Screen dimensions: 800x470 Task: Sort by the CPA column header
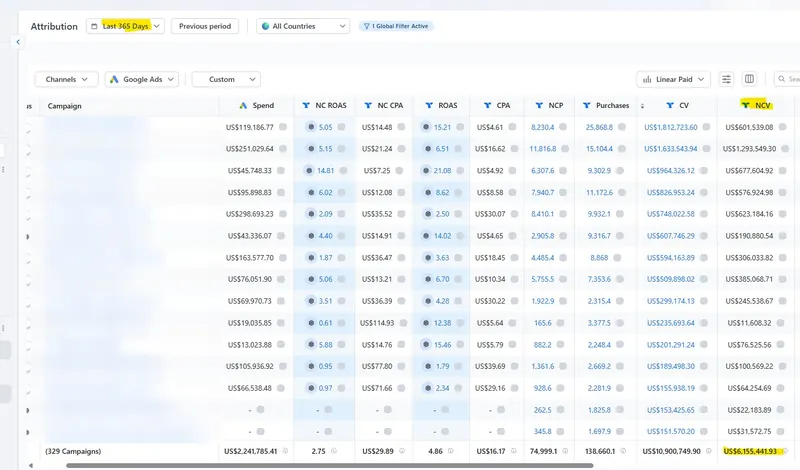503,106
